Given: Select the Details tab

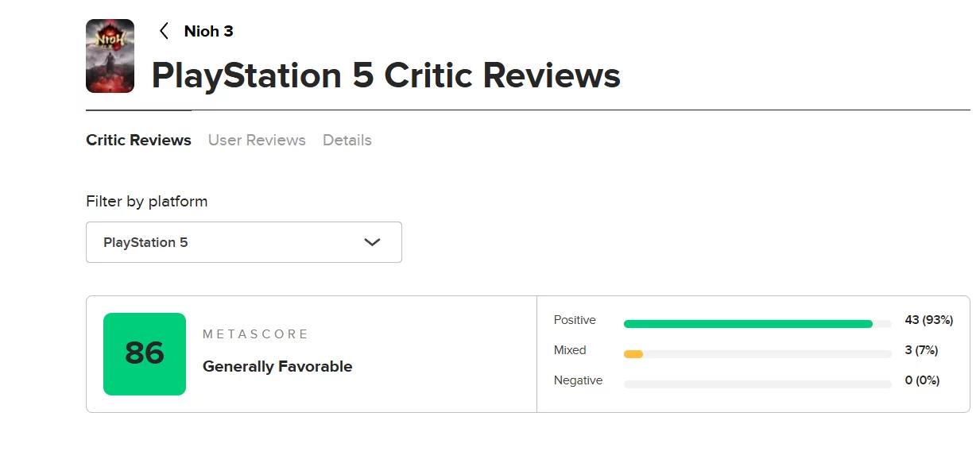Looking at the screenshot, I should (x=347, y=140).
